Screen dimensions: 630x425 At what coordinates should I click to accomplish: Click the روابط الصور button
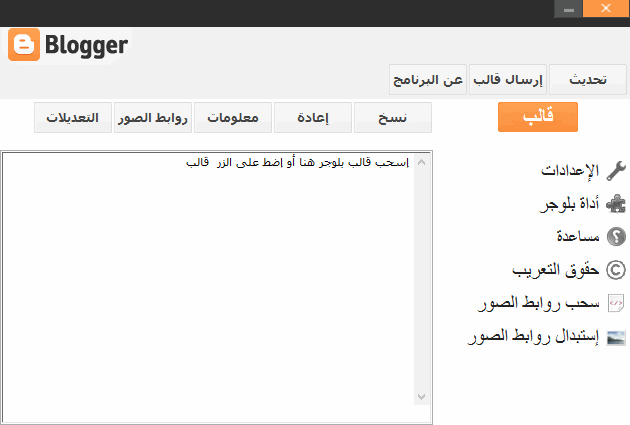tap(153, 118)
